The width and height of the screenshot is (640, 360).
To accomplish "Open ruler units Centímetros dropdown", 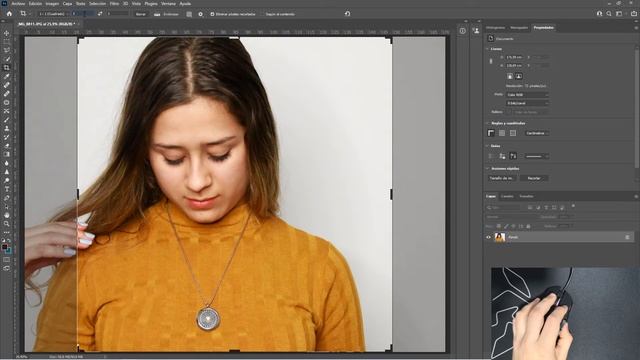I will click(536, 133).
